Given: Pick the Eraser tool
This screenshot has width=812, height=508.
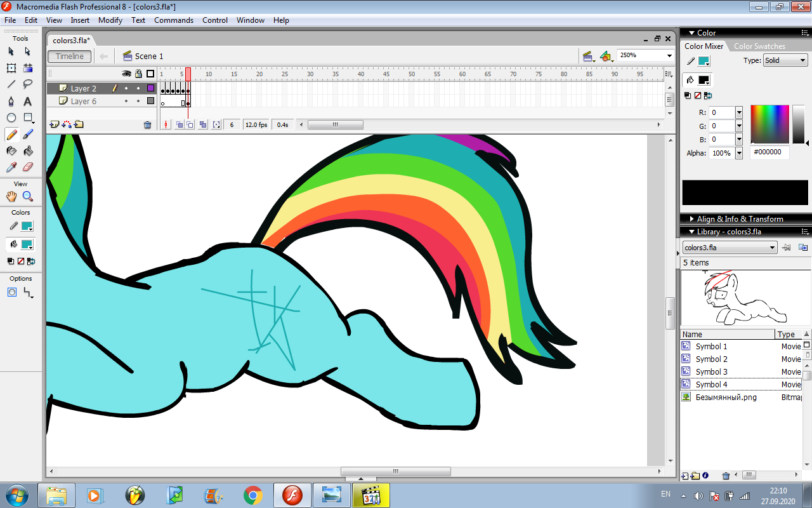Looking at the screenshot, I should tap(28, 168).
